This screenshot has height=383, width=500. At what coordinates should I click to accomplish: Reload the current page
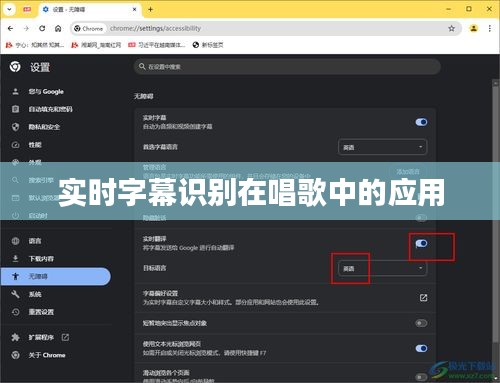coord(42,29)
